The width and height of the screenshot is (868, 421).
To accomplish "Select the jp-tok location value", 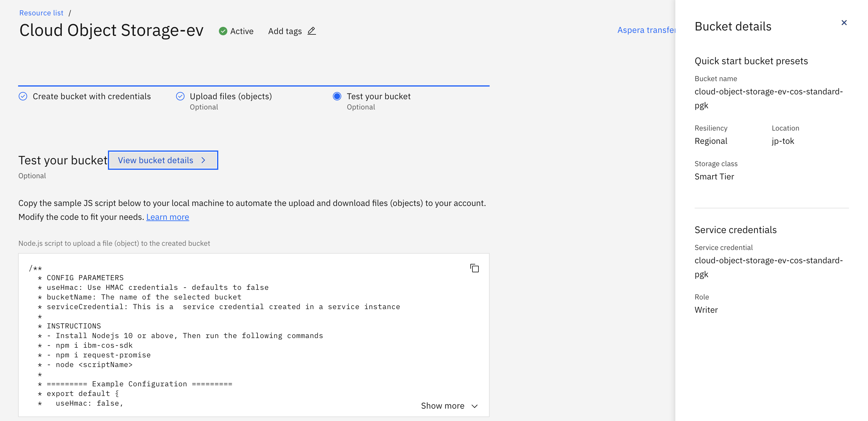I will (x=783, y=141).
